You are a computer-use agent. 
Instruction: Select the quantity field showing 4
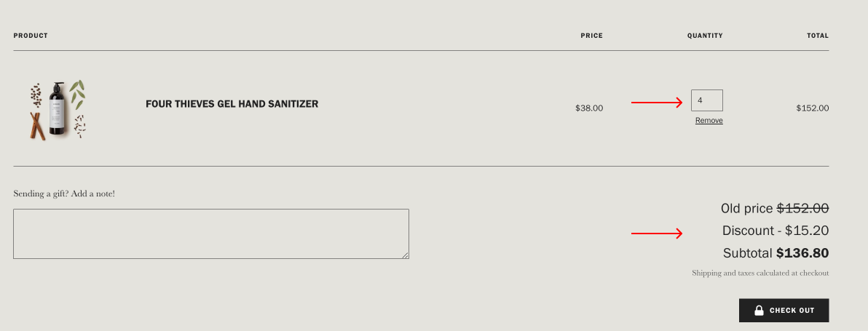pyautogui.click(x=706, y=100)
